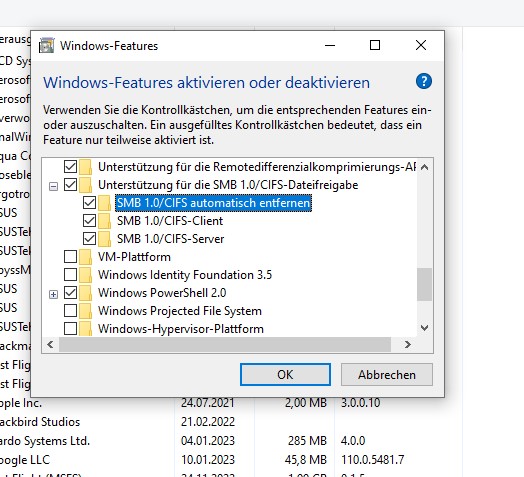Image resolution: width=524 pixels, height=477 pixels.
Task: Check Windows Identity Foundation 3.5 box
Action: [70, 275]
